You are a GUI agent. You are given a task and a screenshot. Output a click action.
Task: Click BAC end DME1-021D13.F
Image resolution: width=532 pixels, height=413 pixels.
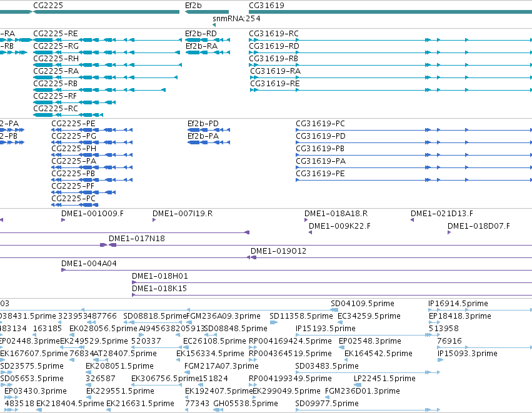(442, 214)
